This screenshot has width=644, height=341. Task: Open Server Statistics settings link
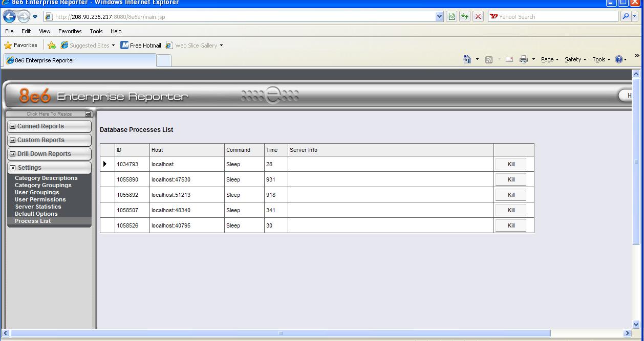pos(38,207)
